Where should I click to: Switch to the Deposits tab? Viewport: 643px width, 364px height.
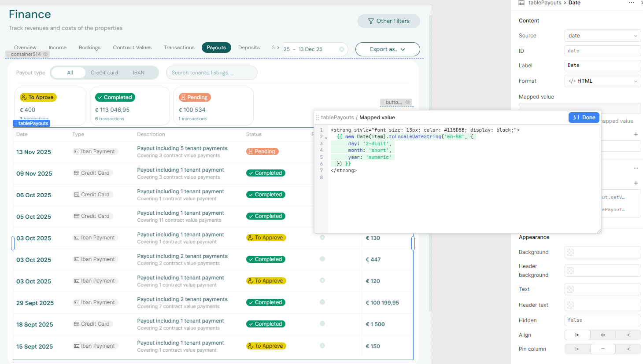[x=249, y=48]
